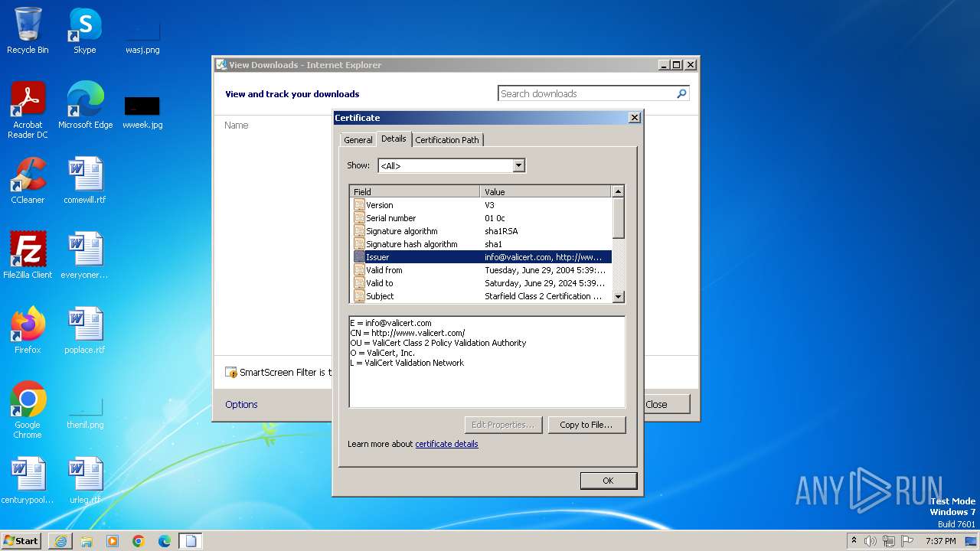Launch Skype from the desktop
980x551 pixels.
[85, 31]
